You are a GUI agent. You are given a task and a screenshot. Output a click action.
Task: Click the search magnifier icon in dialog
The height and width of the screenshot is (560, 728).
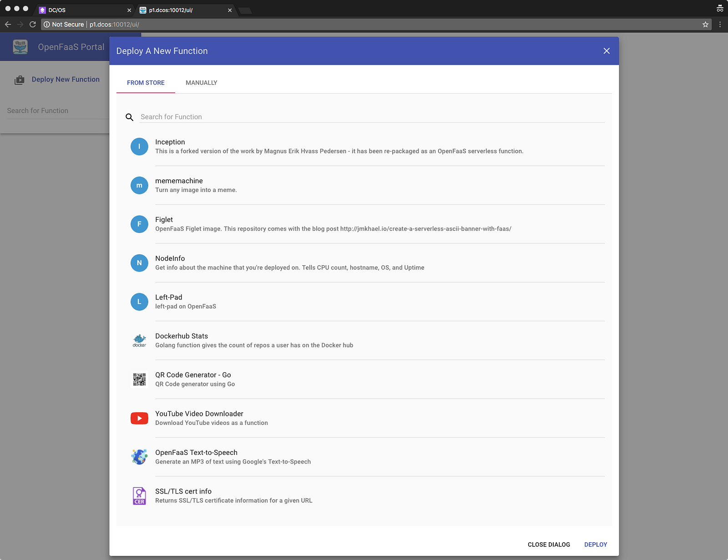[130, 117]
